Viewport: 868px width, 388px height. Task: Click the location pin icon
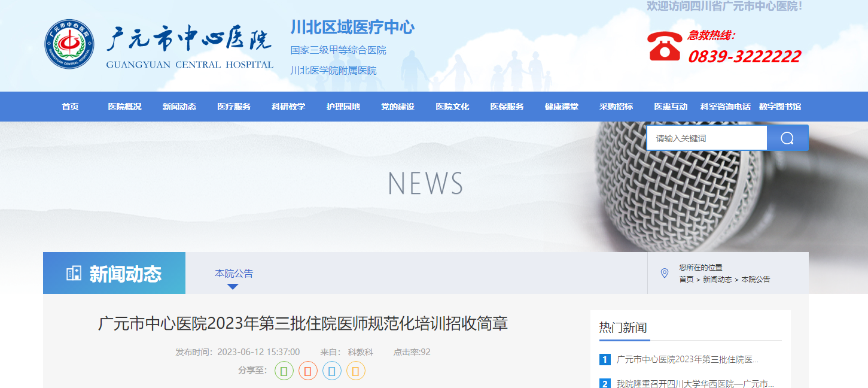point(664,273)
